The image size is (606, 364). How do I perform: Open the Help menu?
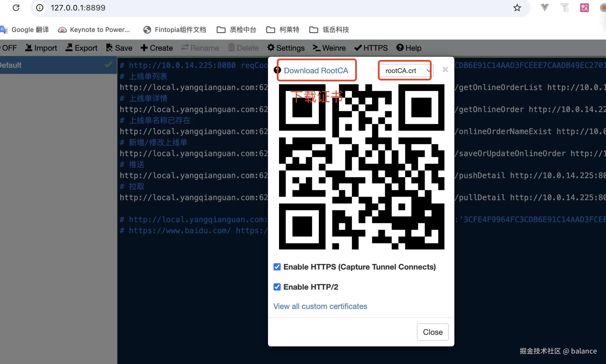coord(409,48)
